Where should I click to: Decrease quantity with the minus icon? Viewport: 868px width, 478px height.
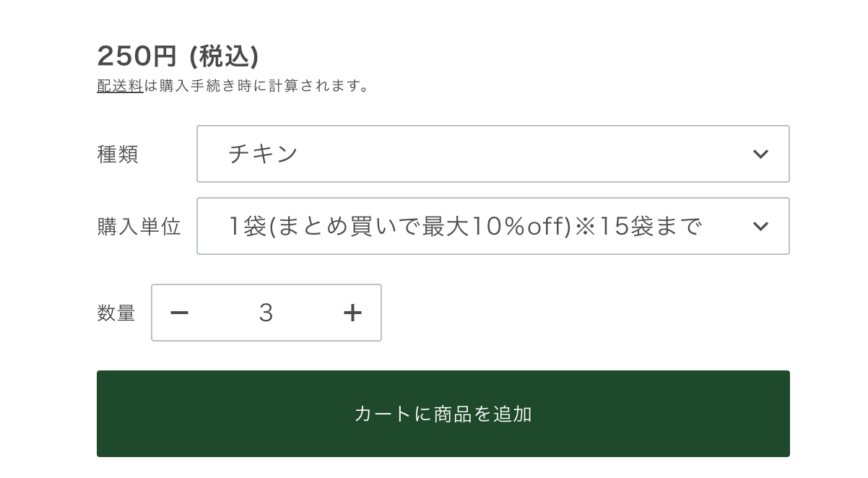179,313
